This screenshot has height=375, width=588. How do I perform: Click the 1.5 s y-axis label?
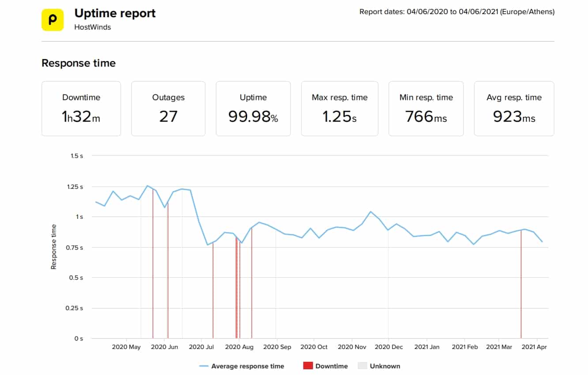77,156
